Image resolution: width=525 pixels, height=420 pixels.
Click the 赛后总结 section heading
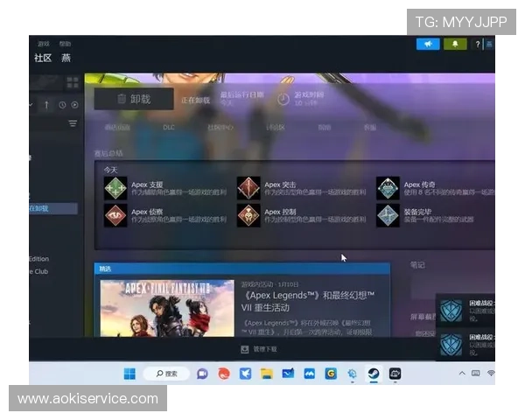(x=108, y=153)
